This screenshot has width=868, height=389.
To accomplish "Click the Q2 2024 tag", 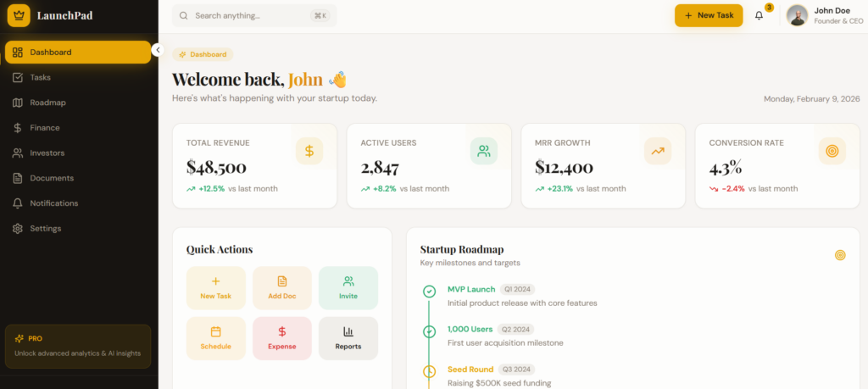I will (x=516, y=329).
